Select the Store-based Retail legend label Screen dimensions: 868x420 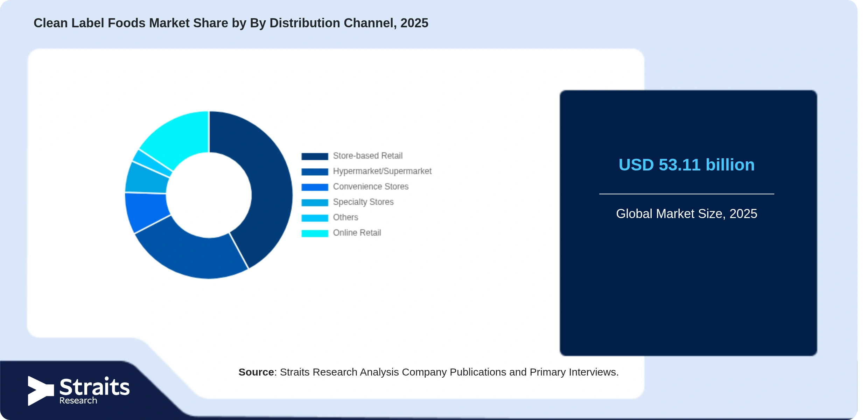click(367, 156)
